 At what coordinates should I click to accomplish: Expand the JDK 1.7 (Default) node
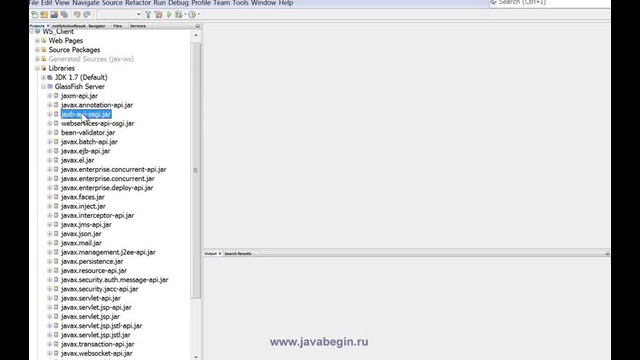tap(43, 78)
